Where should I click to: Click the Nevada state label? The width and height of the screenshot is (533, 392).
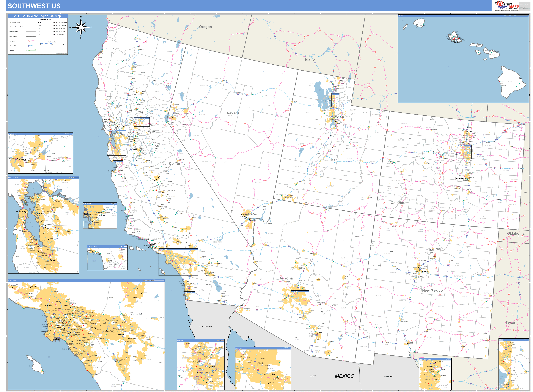(233, 113)
